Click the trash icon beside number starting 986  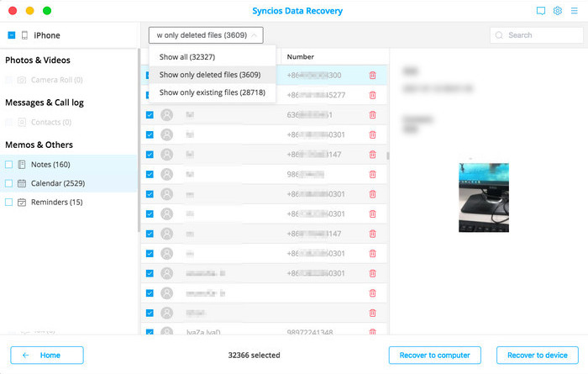point(372,175)
